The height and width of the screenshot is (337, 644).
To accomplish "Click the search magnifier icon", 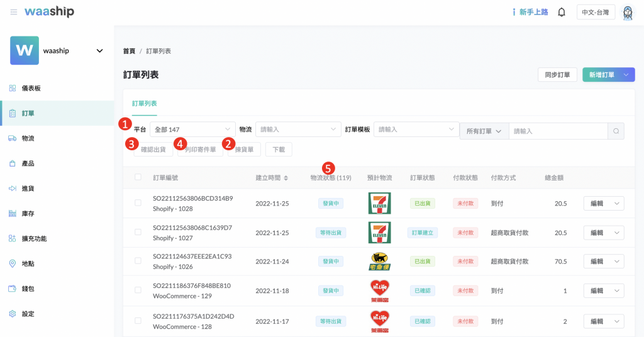I will point(616,131).
